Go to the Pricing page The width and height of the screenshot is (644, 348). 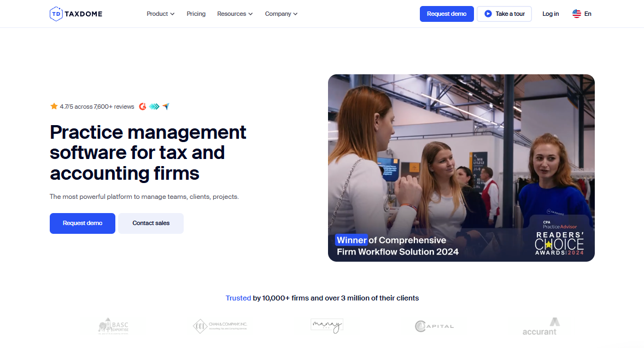tap(196, 14)
